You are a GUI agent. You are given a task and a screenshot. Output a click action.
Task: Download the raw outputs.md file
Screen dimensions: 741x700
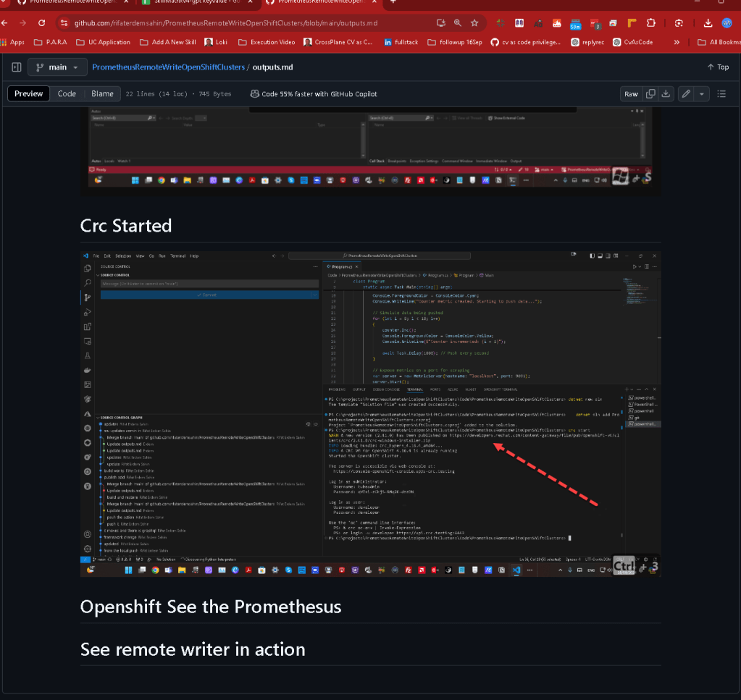pos(666,94)
